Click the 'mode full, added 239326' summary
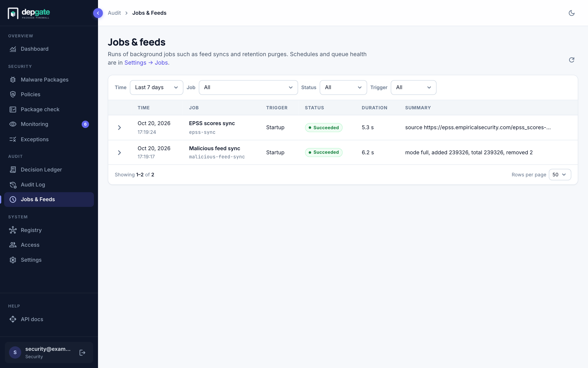This screenshot has height=368, width=588. (x=469, y=152)
